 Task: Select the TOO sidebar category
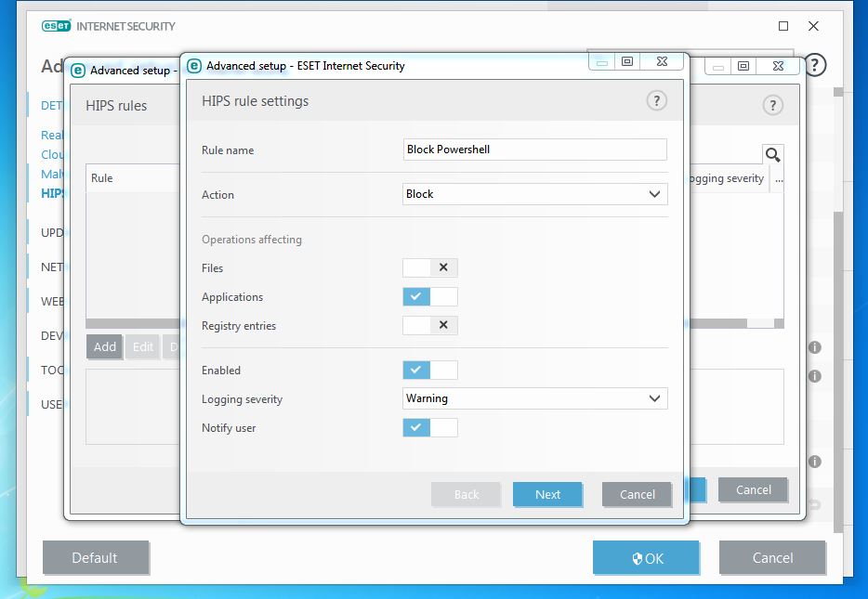click(x=52, y=370)
